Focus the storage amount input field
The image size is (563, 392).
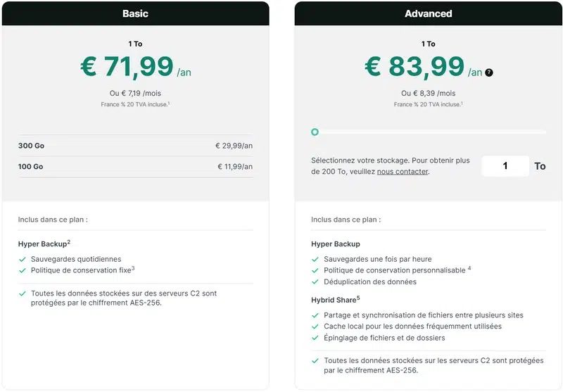click(x=505, y=166)
